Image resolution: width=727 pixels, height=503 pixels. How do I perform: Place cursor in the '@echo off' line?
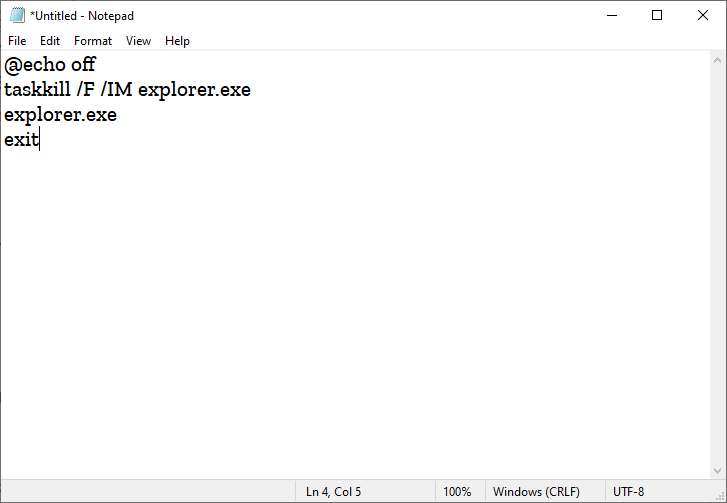[50, 66]
